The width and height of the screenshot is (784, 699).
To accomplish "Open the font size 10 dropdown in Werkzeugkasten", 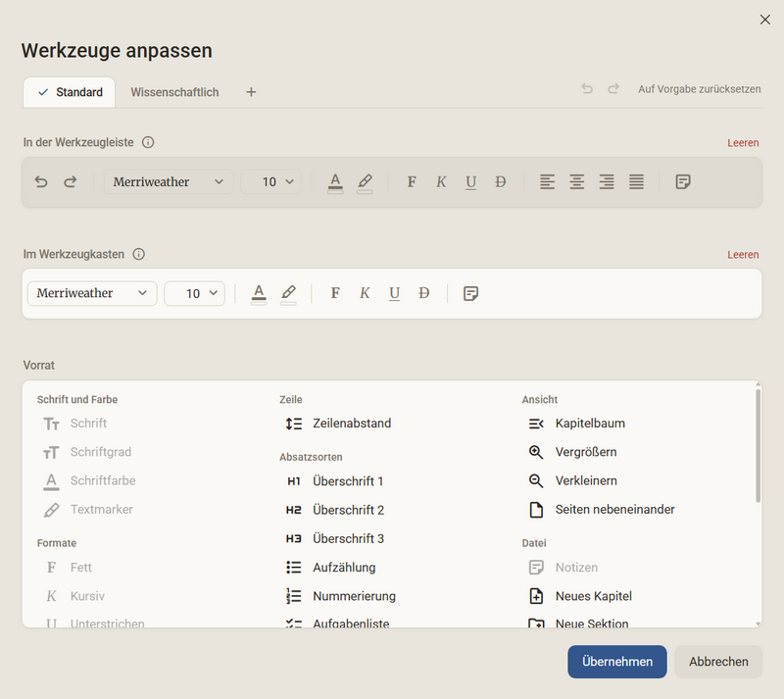I will [194, 293].
